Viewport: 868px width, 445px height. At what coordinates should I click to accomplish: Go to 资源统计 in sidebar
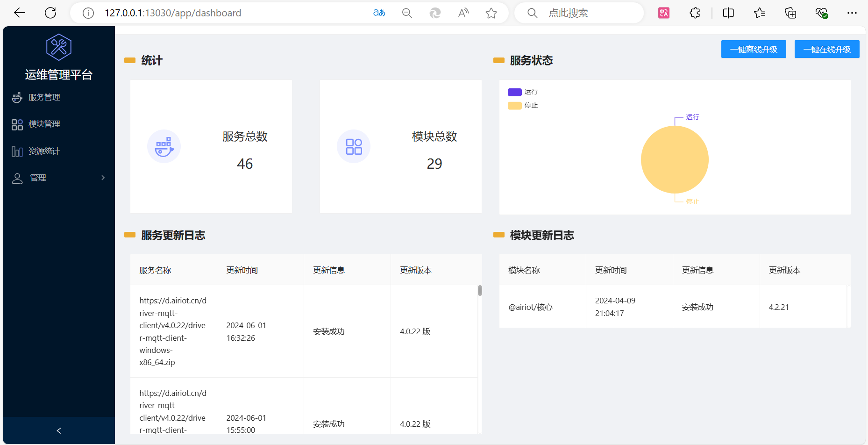pos(44,151)
